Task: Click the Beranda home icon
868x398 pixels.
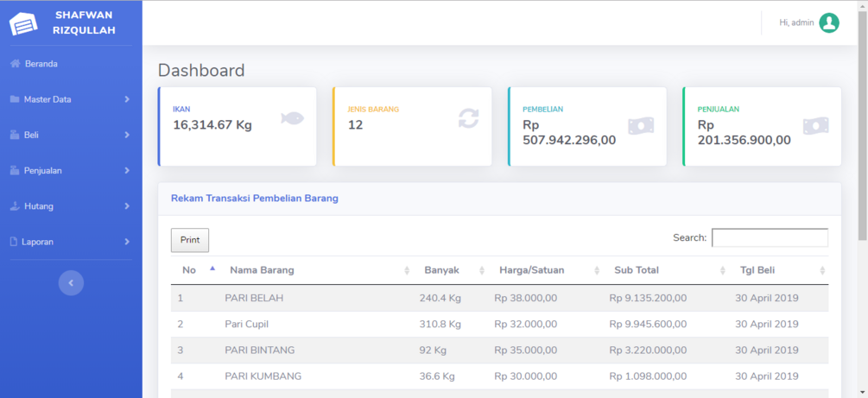Action: pyautogui.click(x=15, y=64)
